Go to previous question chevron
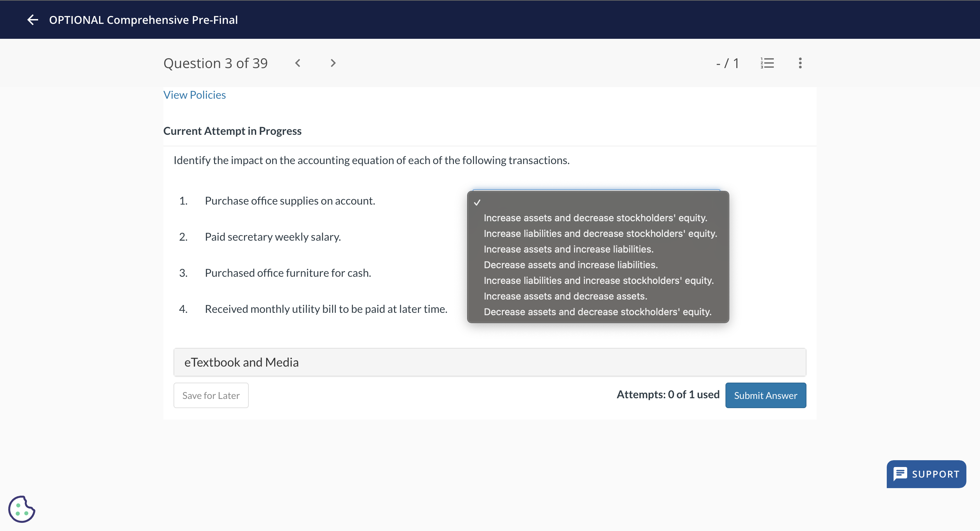The width and height of the screenshot is (980, 531). (298, 63)
